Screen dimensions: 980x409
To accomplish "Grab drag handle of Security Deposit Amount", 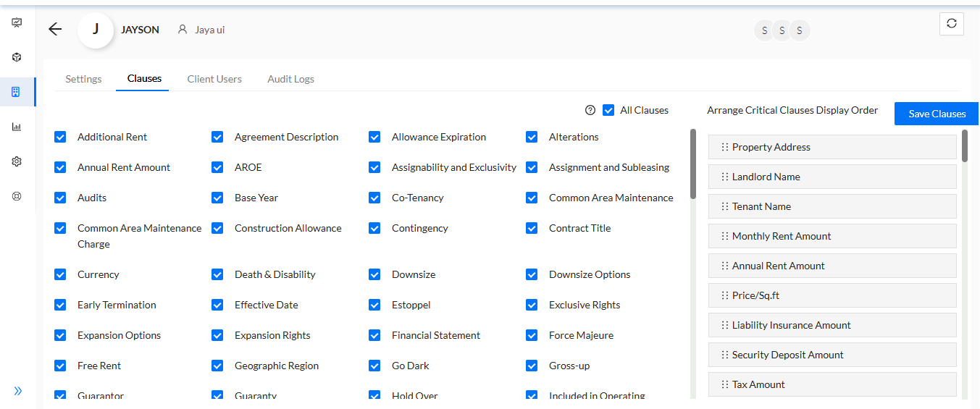I will pos(724,355).
